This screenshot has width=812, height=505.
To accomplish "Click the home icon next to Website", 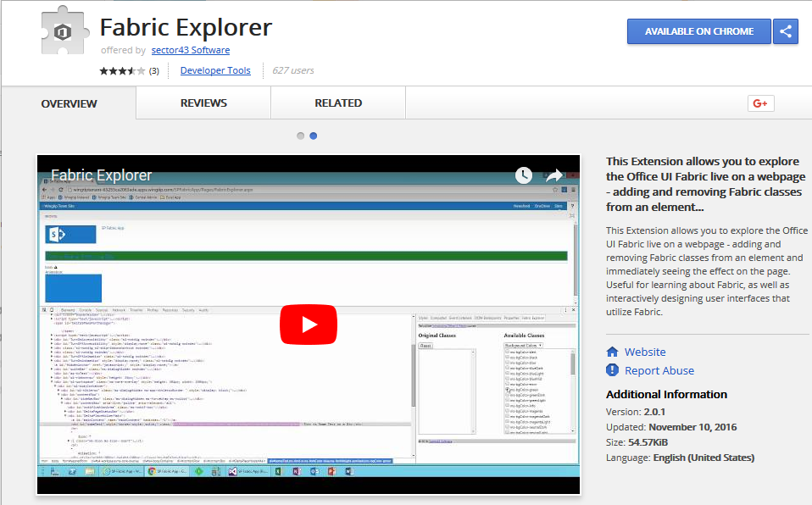I will point(612,352).
